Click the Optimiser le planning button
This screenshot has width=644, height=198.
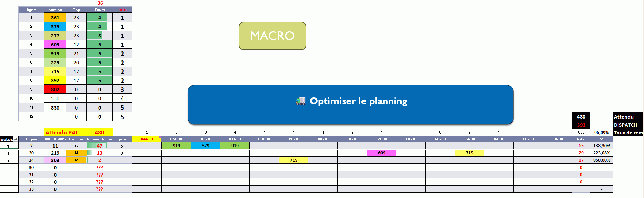click(x=350, y=105)
